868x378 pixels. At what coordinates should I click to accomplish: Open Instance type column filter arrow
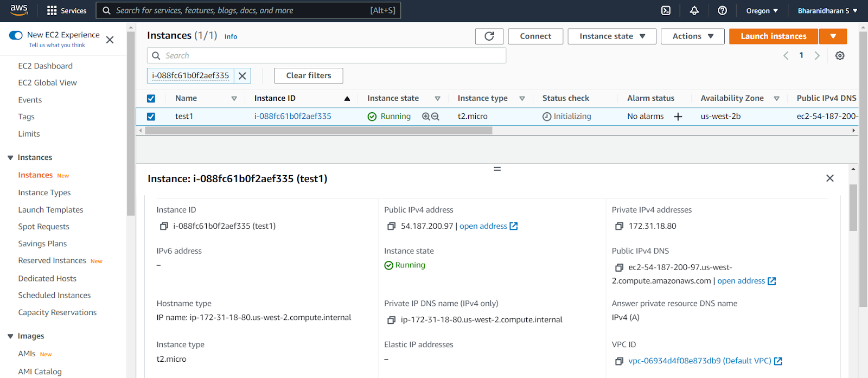(522, 98)
